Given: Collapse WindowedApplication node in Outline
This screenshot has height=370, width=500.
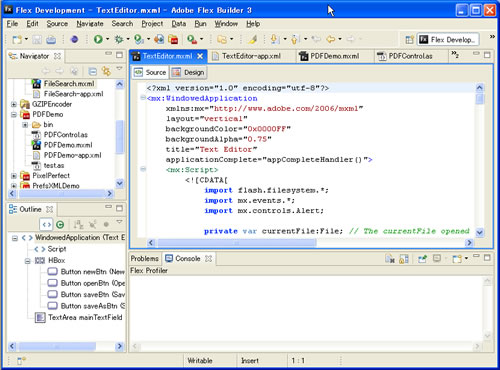Looking at the screenshot, I should click(x=15, y=238).
